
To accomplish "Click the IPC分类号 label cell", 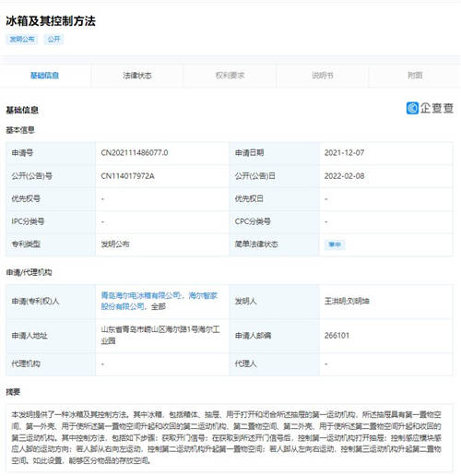I will 51,221.
